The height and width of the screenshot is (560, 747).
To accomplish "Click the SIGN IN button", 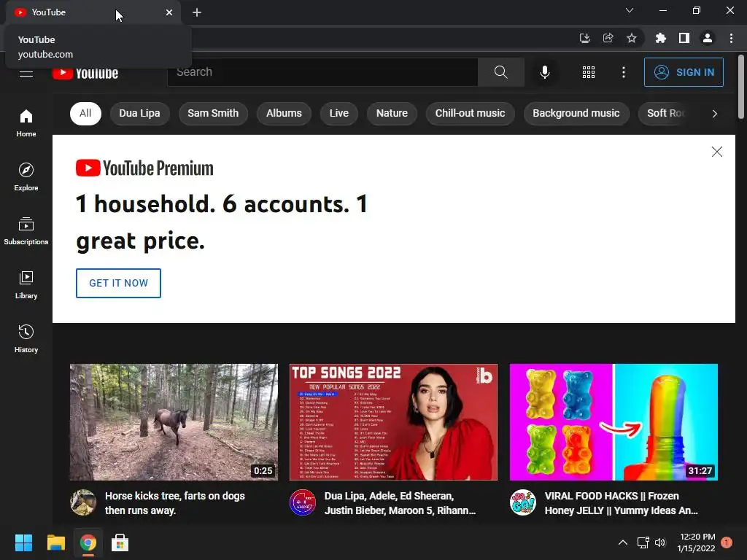I will [x=684, y=72].
